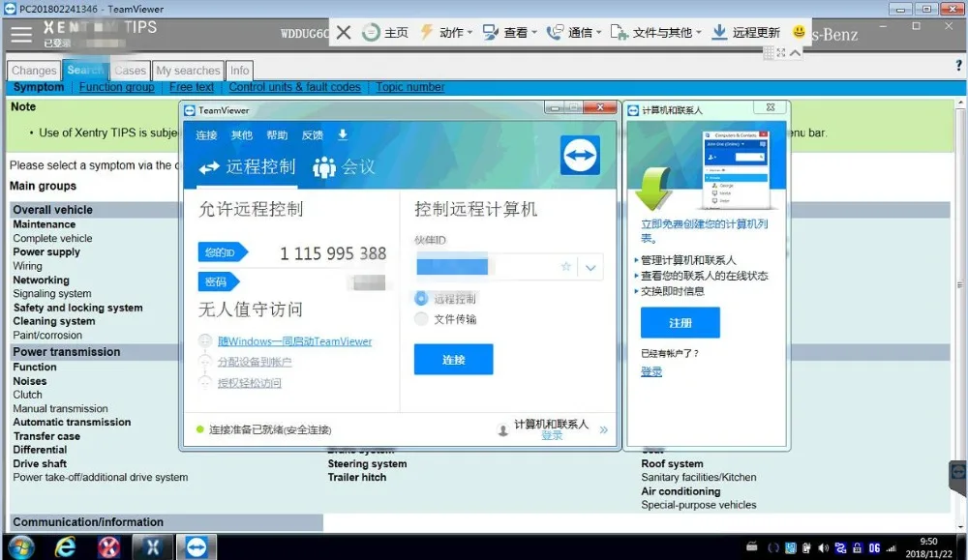
Task: Click the help question mark icon
Action: [958, 65]
